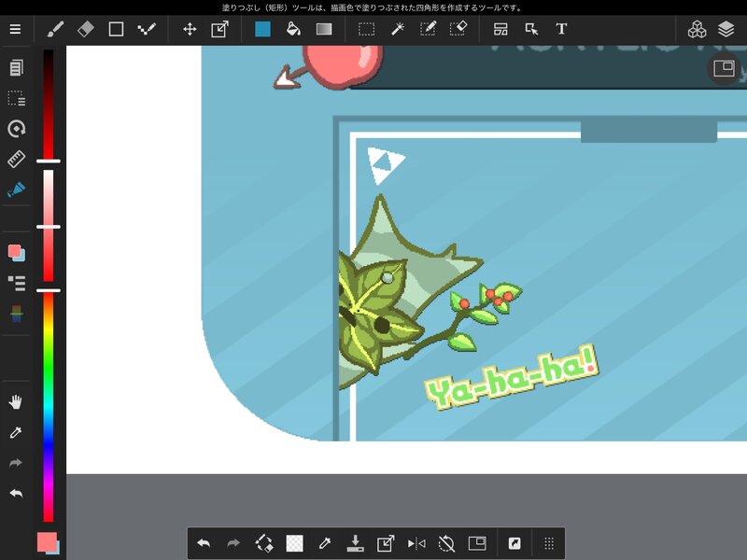The height and width of the screenshot is (560, 747).
Task: Click the middle saturation slider handle
Action: pos(49,227)
